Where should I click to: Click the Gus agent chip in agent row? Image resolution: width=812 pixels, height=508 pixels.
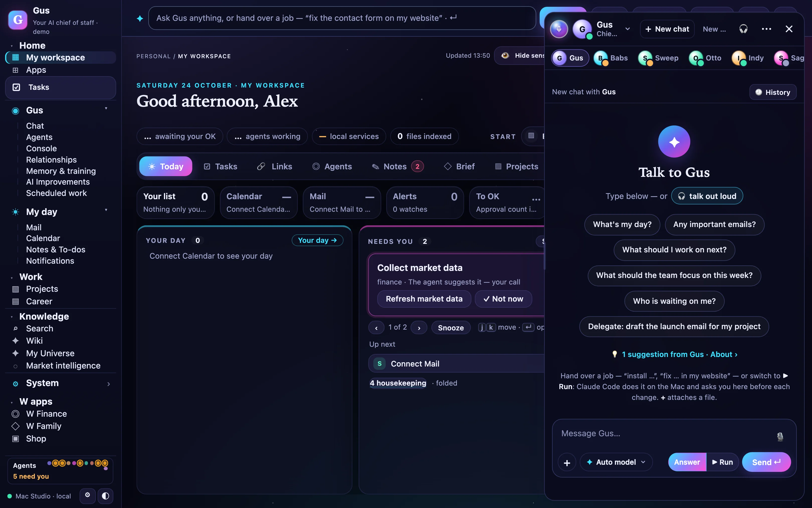point(570,58)
